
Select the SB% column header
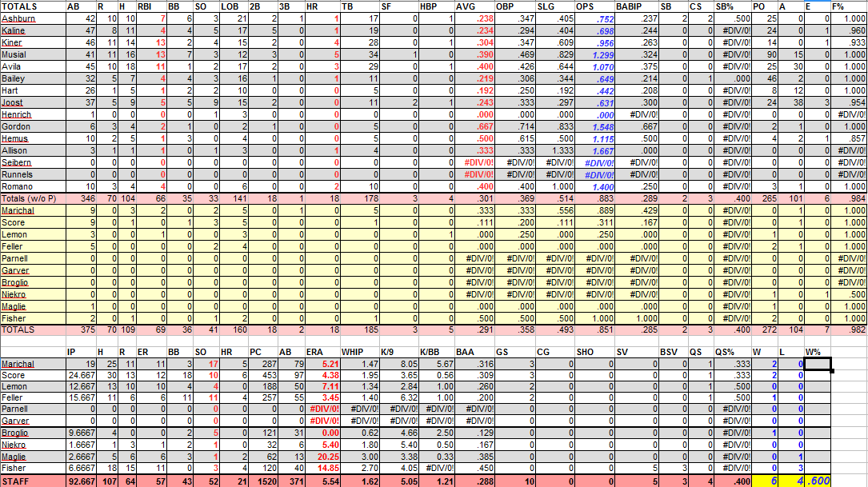tap(733, 6)
